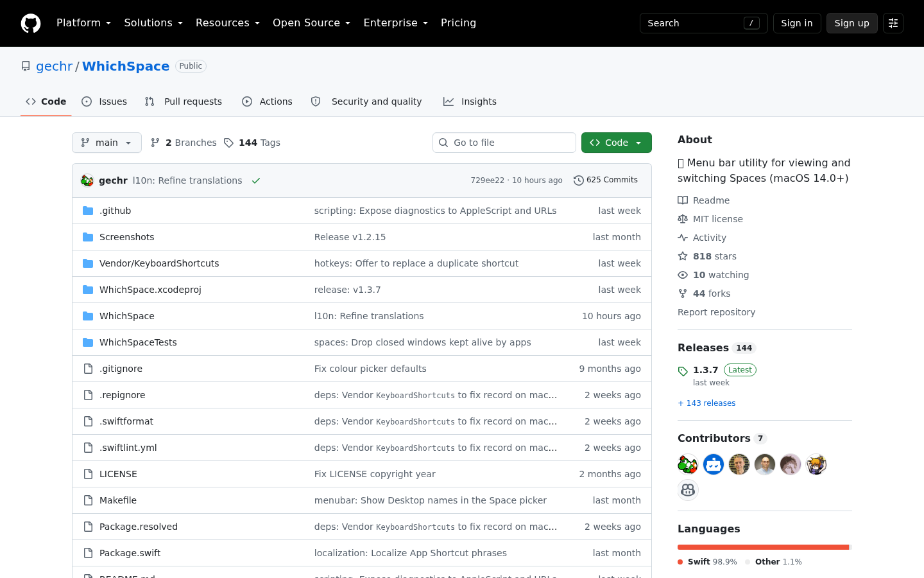Click the commit history clock icon
924x578 pixels.
(579, 180)
